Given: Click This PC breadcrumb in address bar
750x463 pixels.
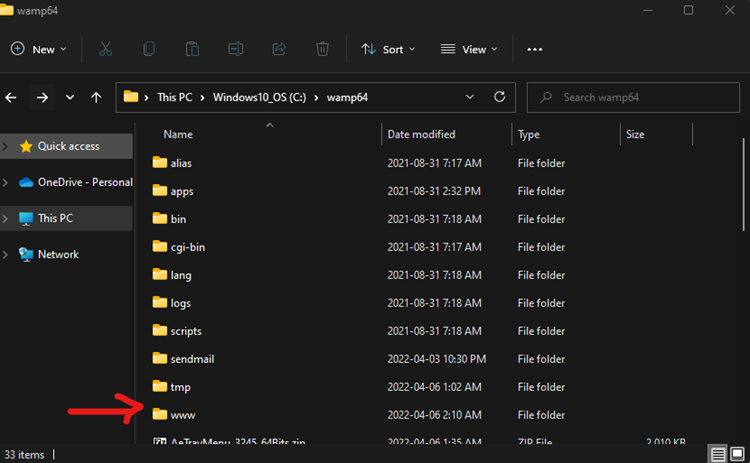Looking at the screenshot, I should point(175,98).
